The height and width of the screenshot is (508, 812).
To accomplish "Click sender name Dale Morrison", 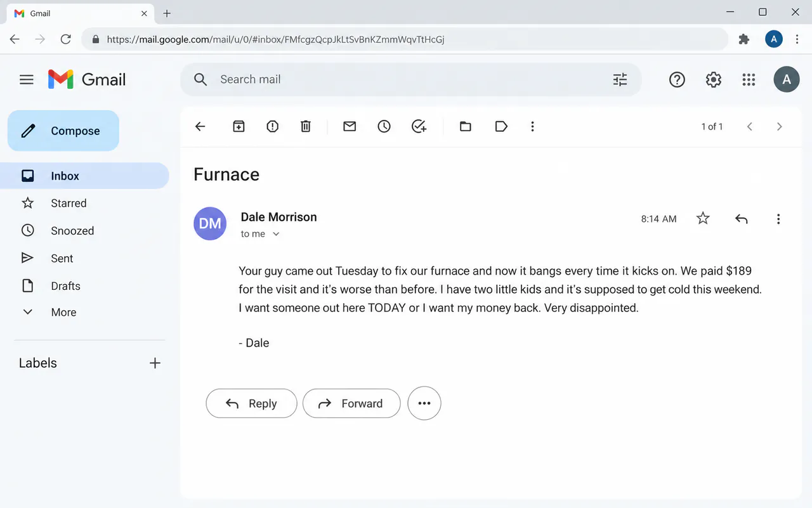I will tap(278, 217).
